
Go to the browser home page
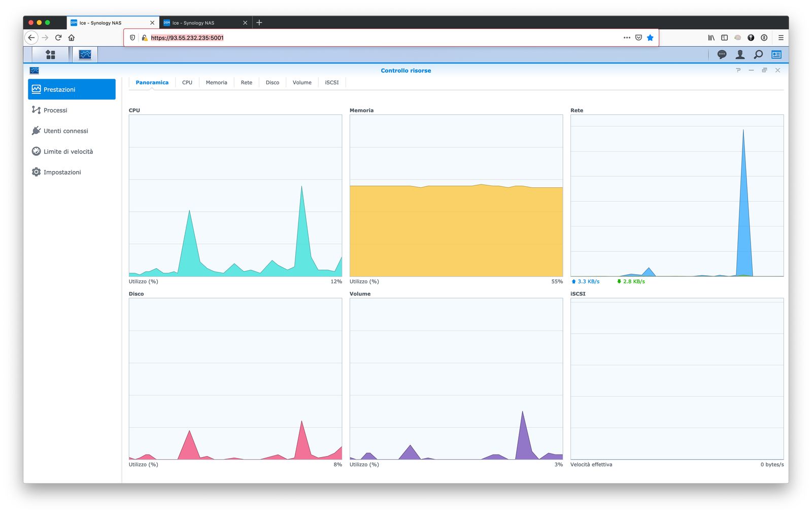tap(72, 38)
